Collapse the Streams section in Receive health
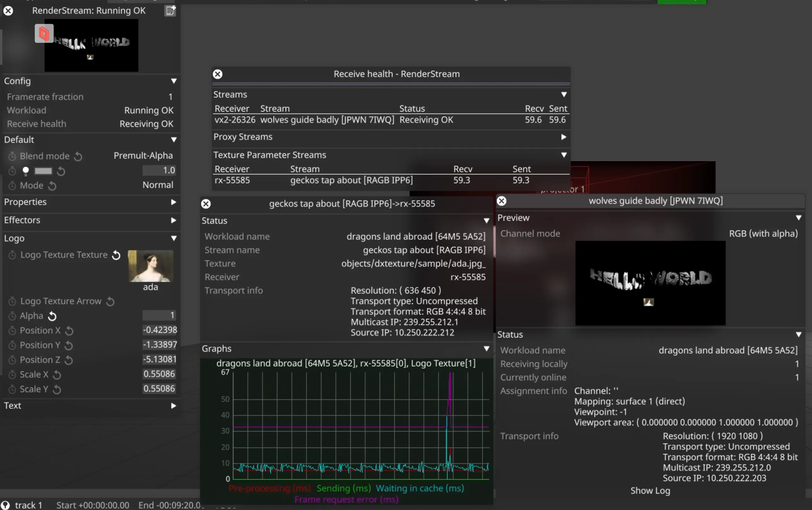This screenshot has width=812, height=510. tap(564, 95)
